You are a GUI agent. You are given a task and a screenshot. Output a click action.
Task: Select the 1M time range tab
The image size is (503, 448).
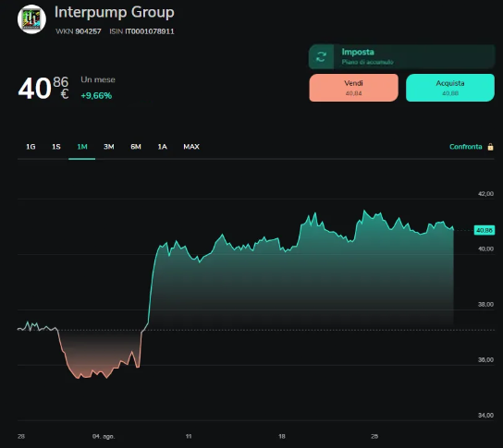82,147
